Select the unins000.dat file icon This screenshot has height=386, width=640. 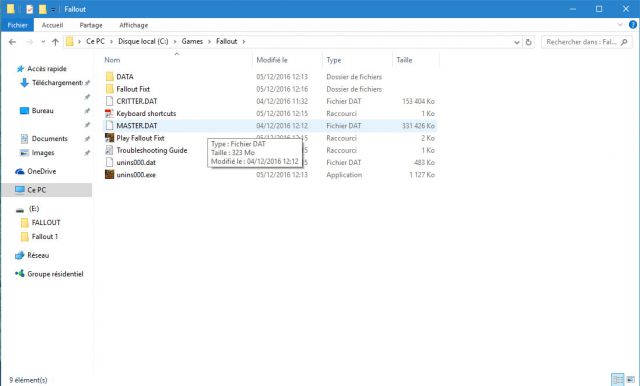click(x=109, y=162)
